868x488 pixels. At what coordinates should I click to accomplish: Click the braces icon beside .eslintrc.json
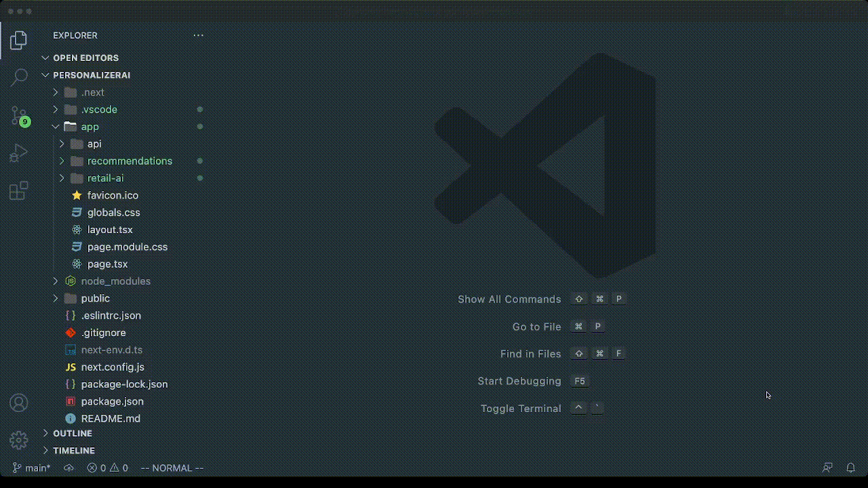point(71,315)
